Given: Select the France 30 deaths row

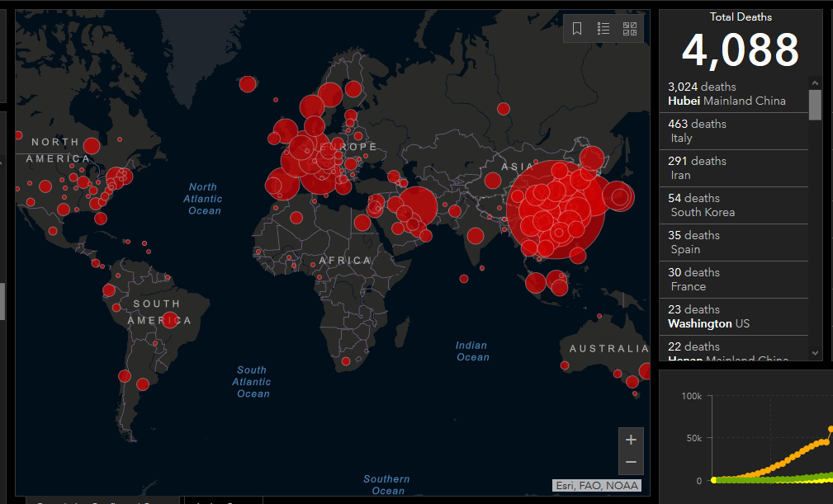Looking at the screenshot, I should click(734, 280).
